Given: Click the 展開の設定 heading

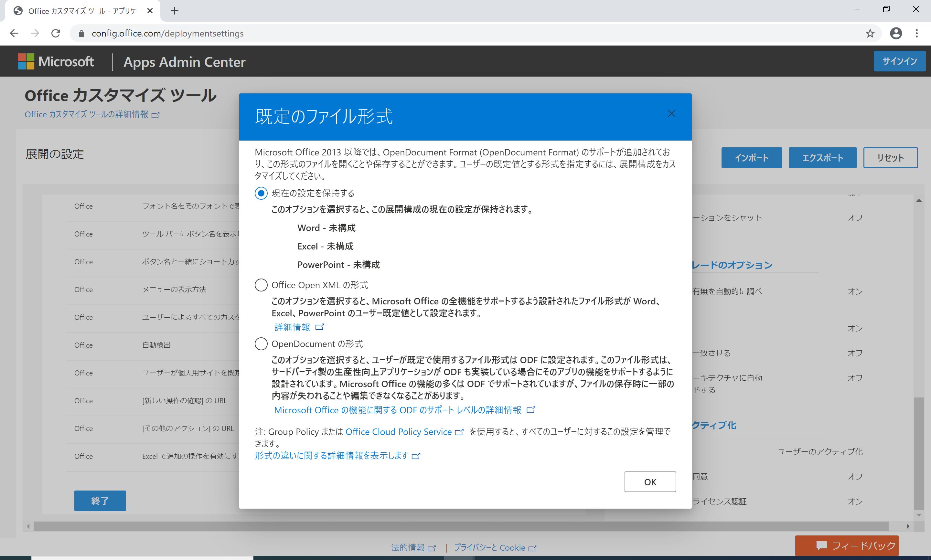Looking at the screenshot, I should 55,154.
